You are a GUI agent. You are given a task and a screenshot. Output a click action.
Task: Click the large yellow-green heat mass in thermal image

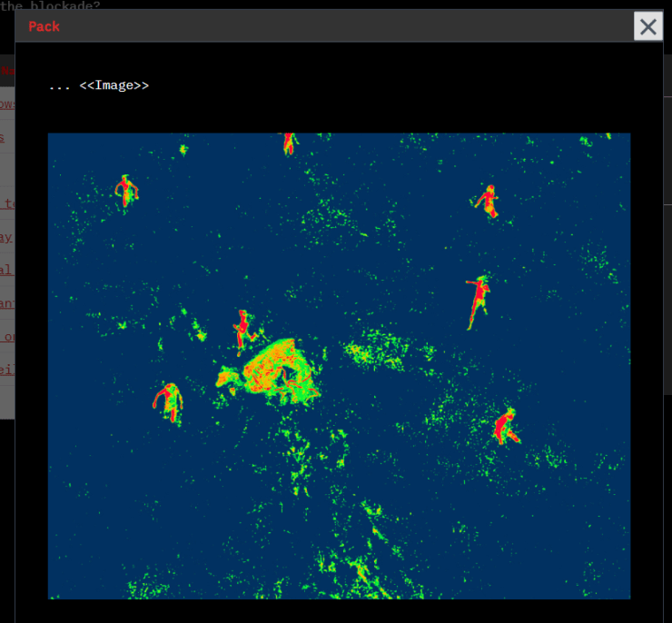click(280, 369)
